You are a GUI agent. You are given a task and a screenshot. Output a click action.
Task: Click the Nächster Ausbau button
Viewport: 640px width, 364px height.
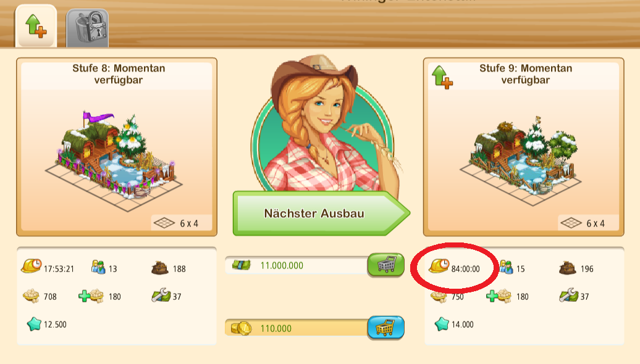click(321, 213)
